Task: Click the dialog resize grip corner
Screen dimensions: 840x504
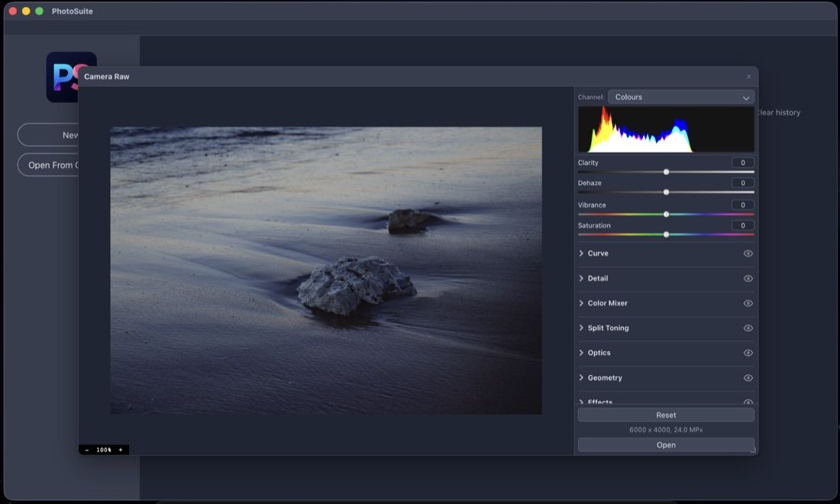Action: click(753, 451)
